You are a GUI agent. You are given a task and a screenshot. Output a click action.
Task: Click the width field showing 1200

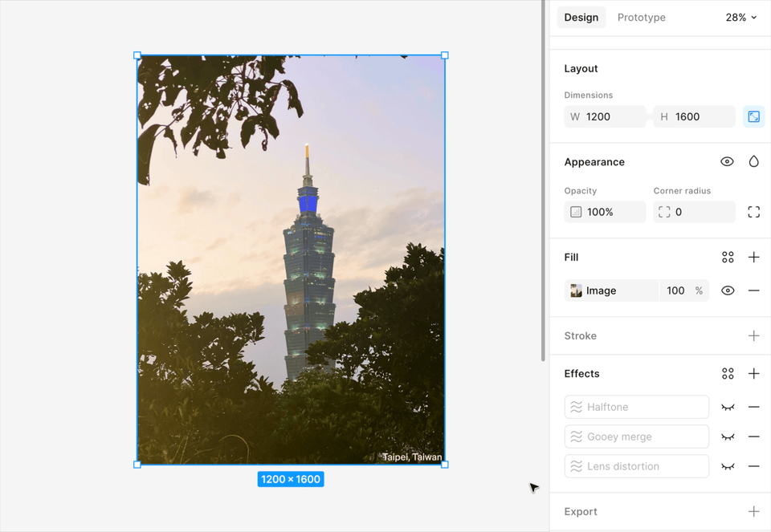point(605,116)
